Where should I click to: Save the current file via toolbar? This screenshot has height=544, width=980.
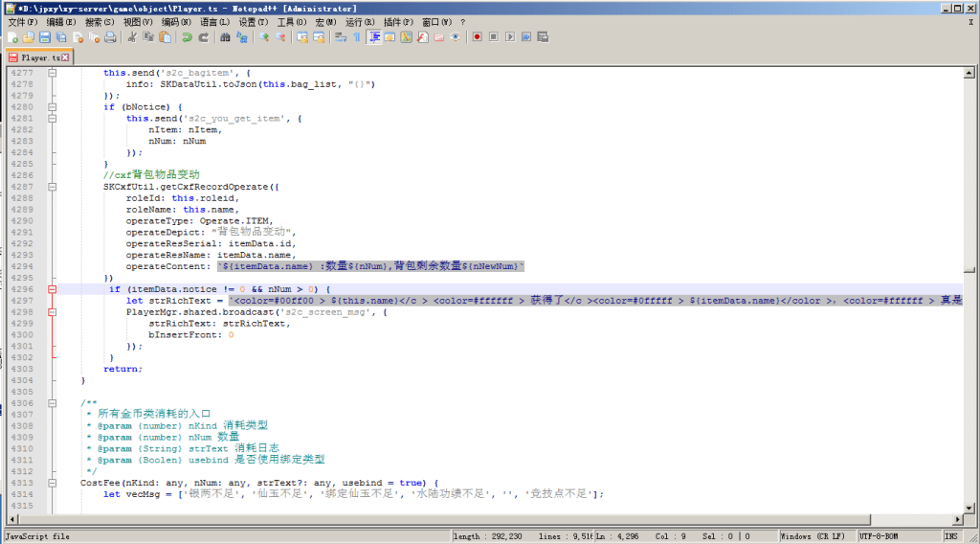tap(45, 37)
